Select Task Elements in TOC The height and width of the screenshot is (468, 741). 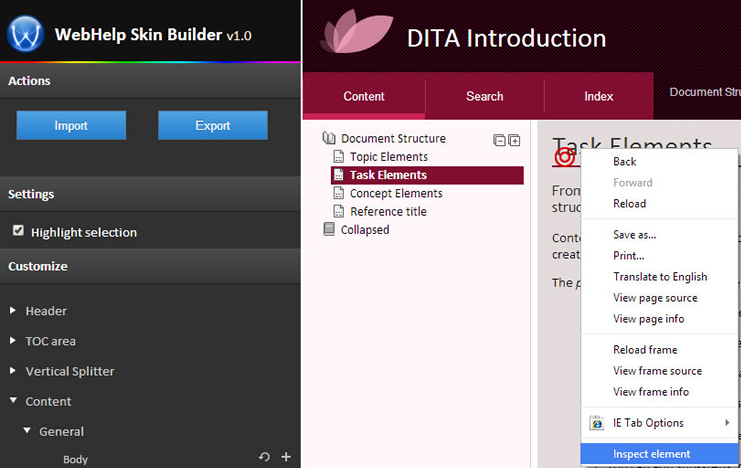(x=427, y=175)
